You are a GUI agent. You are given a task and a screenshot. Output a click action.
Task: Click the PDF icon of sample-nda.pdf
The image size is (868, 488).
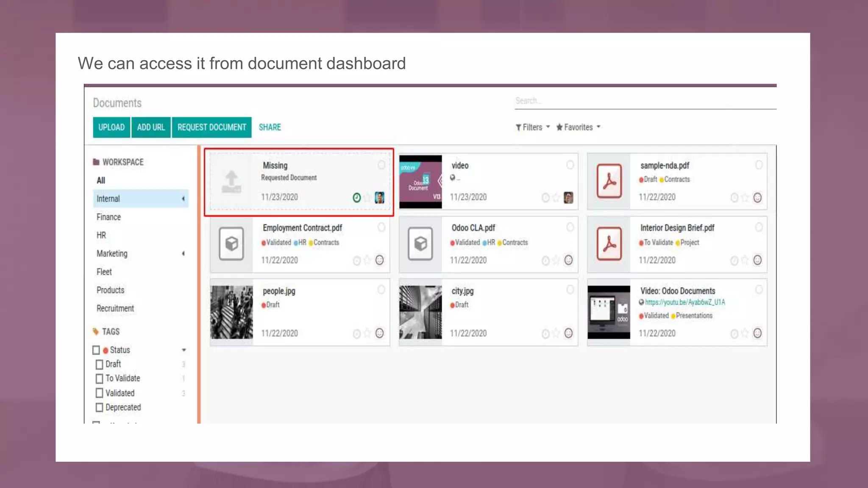[x=609, y=181]
